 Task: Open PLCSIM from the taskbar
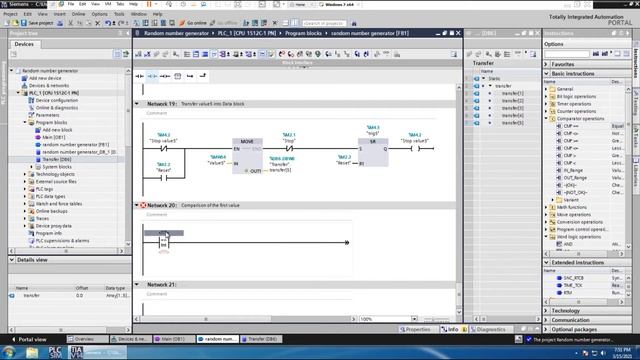point(55,352)
